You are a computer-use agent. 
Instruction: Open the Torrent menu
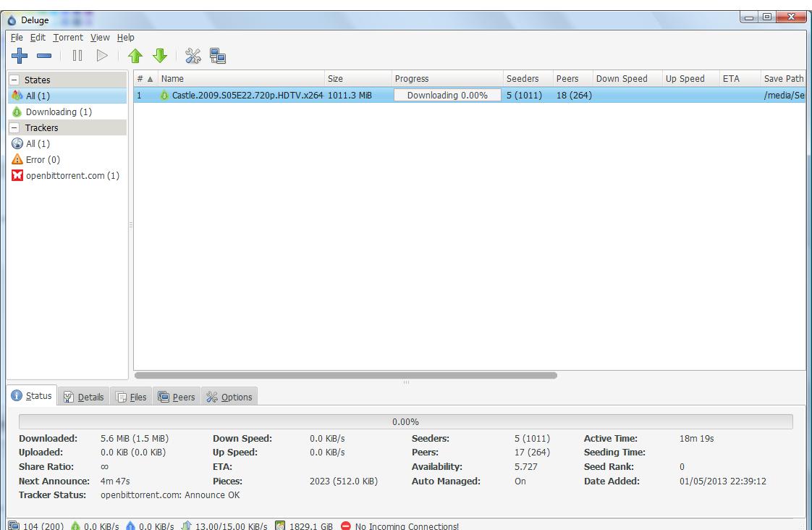tap(68, 38)
